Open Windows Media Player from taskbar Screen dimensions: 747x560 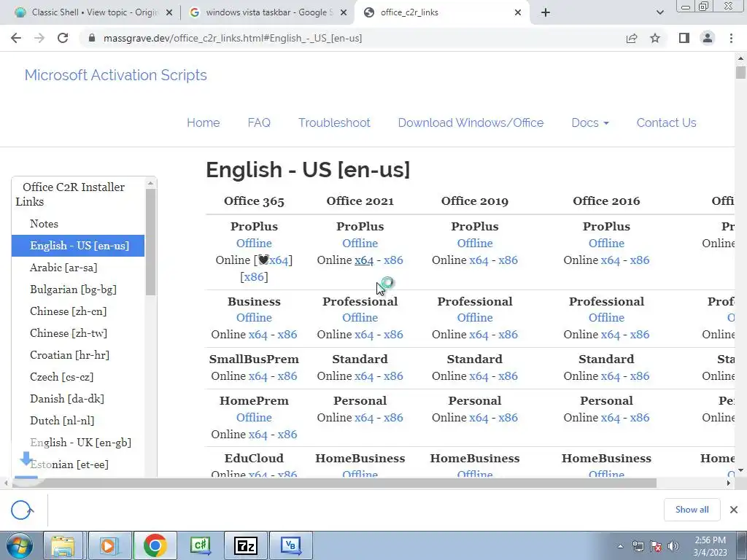point(109,545)
